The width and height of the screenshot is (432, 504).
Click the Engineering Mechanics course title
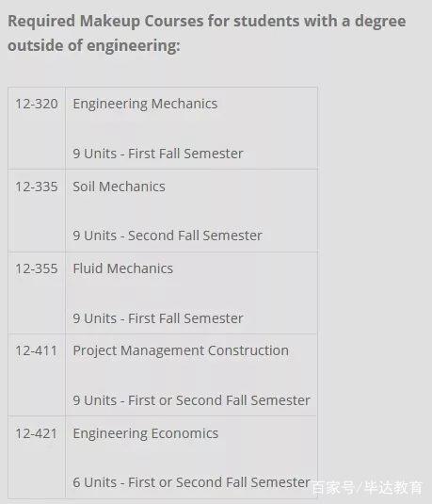pyautogui.click(x=145, y=105)
